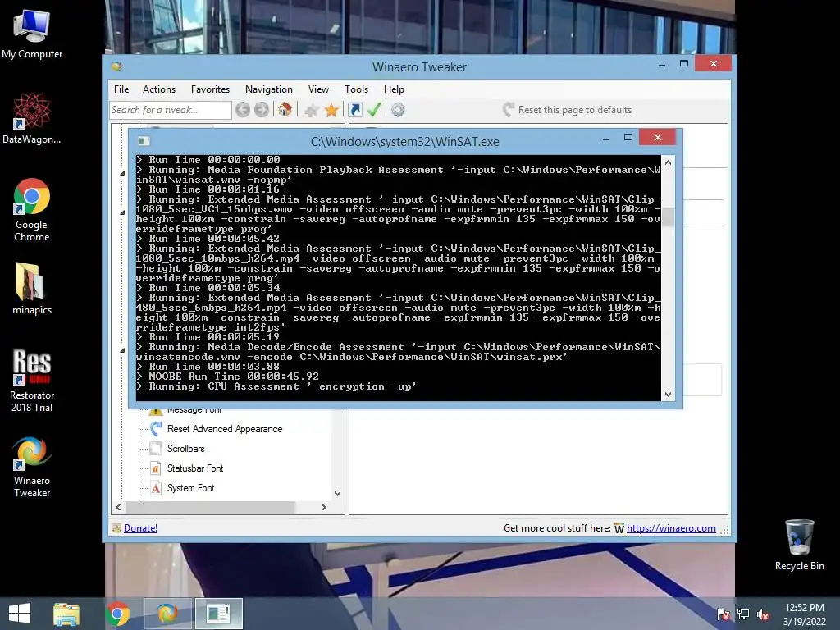Maximize the WinSAT.exe console window
The width and height of the screenshot is (840, 630).
[628, 138]
